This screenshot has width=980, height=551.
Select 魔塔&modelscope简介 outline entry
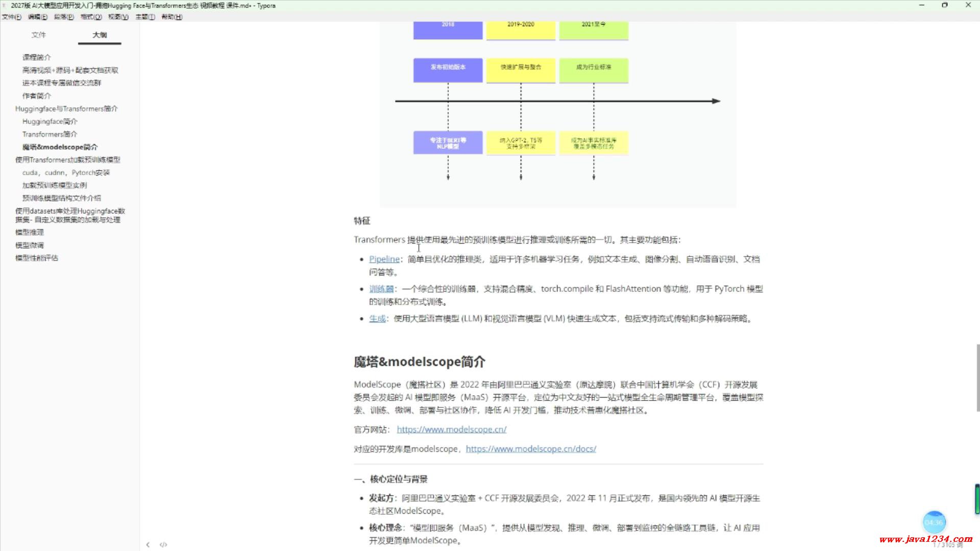coord(60,147)
